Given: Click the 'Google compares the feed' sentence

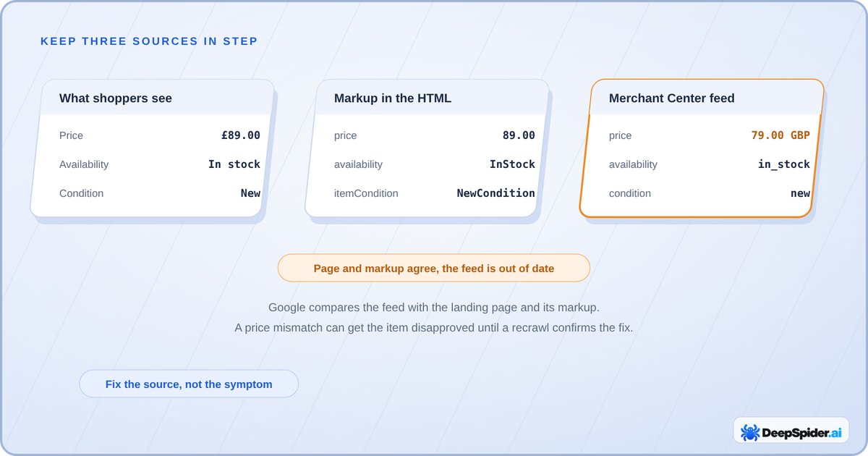Looking at the screenshot, I should pyautogui.click(x=434, y=308).
